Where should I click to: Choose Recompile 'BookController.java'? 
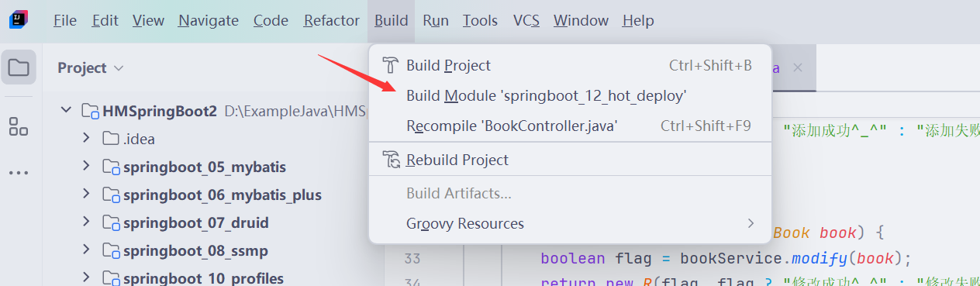point(570,126)
